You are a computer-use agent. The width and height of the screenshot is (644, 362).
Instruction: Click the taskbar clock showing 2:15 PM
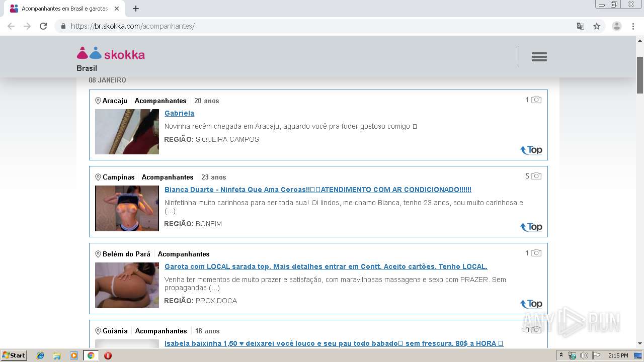(x=618, y=355)
